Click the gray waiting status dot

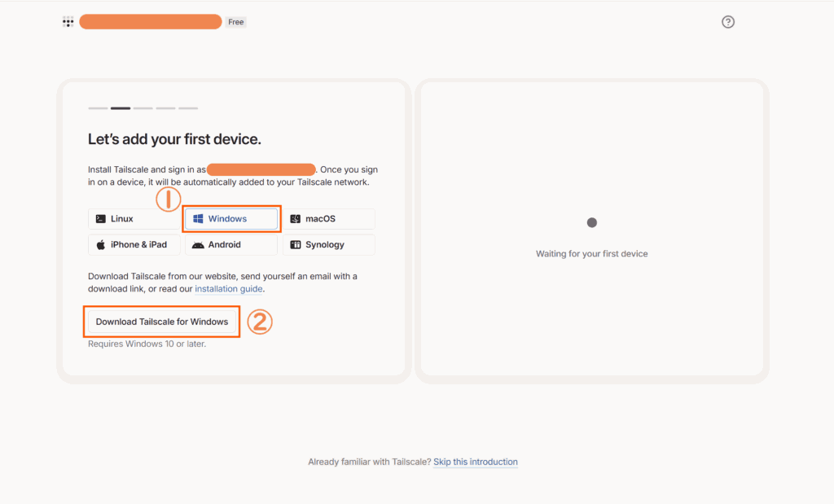click(592, 222)
